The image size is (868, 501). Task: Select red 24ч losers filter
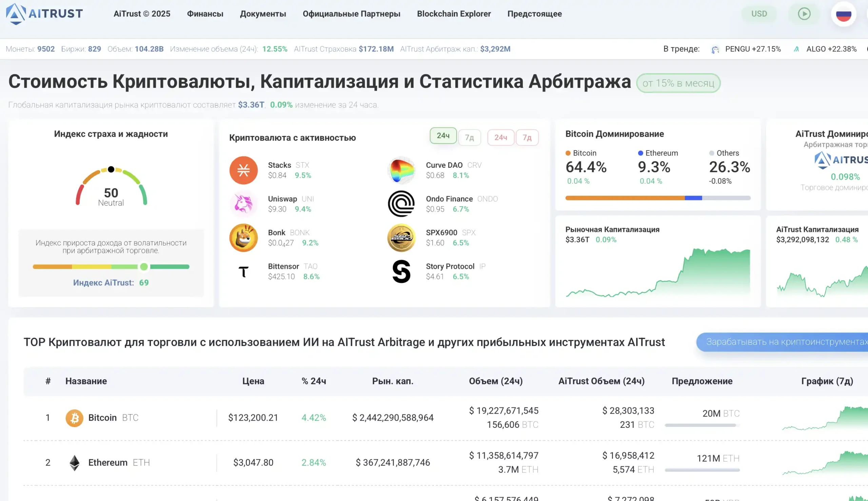click(501, 138)
